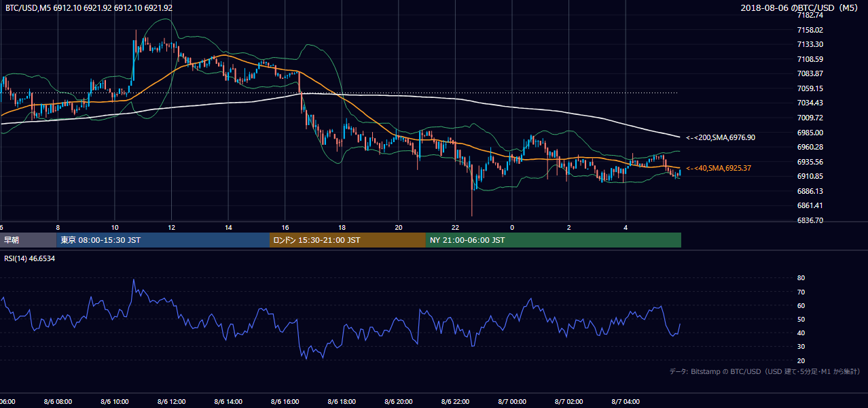Select RSI scale value 60
868x408 pixels.
tap(801, 305)
